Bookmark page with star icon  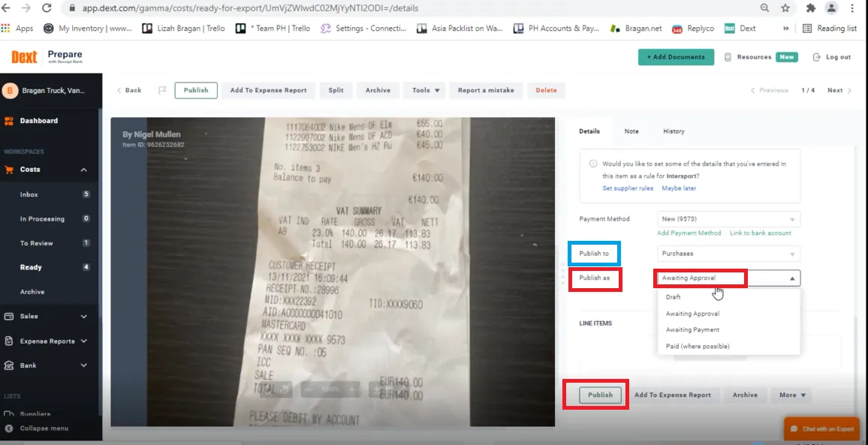coord(785,8)
